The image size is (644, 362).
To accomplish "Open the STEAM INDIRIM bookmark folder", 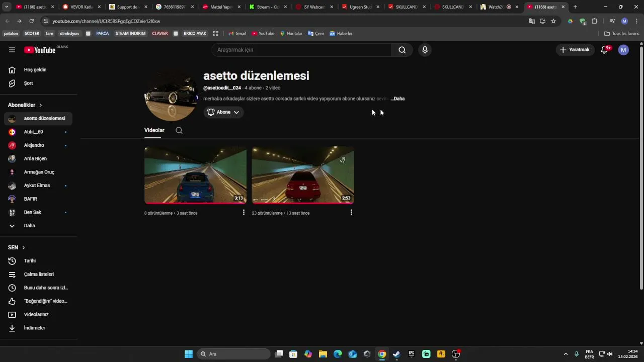I will 130,34.
